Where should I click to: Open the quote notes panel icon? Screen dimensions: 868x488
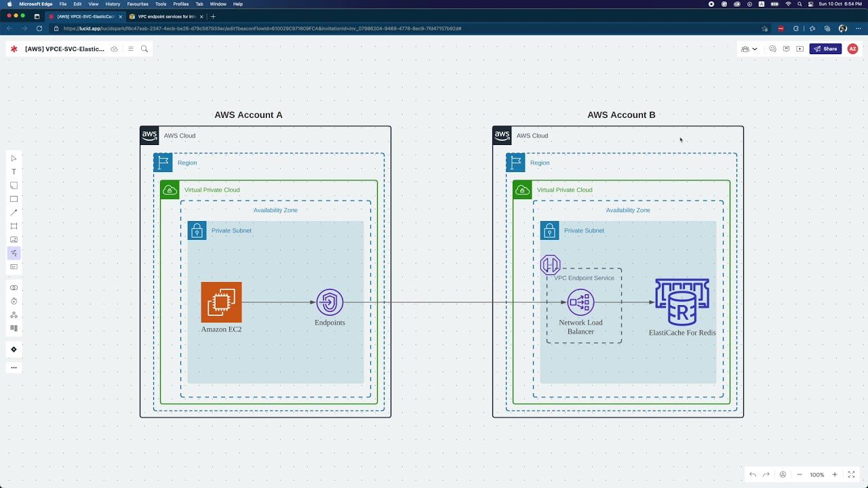(x=786, y=49)
